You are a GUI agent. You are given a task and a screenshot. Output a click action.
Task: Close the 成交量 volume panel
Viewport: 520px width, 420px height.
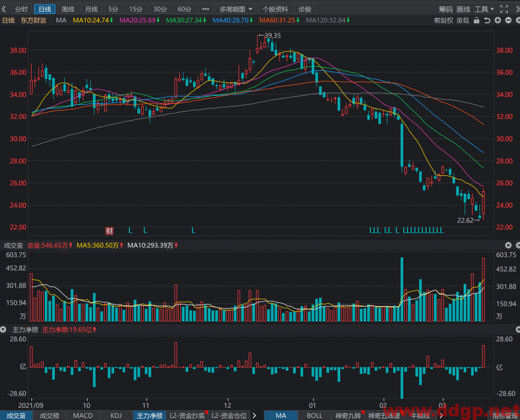508,245
